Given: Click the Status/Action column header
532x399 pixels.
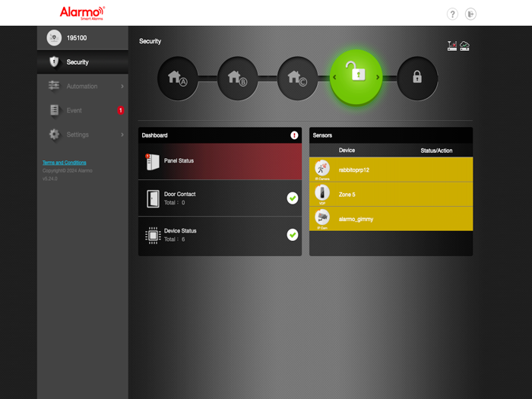Looking at the screenshot, I should 436,150.
